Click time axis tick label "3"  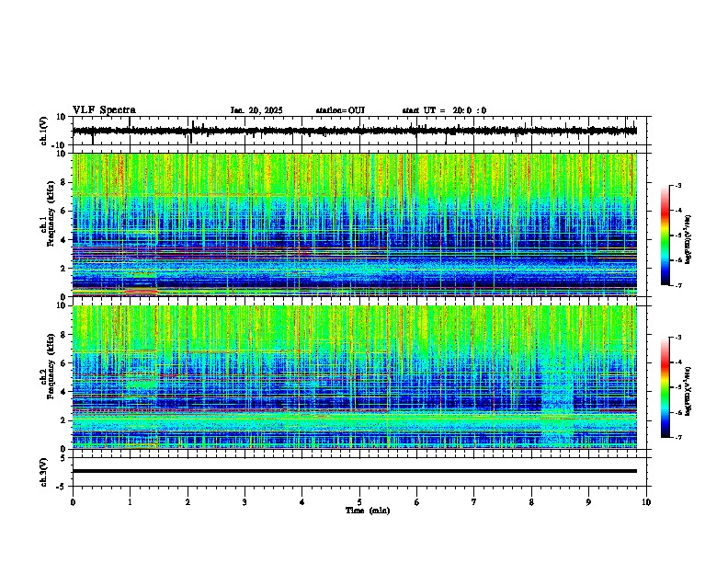click(245, 502)
